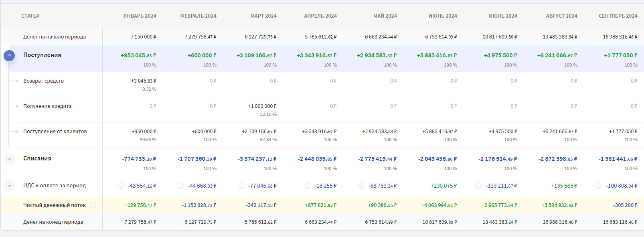Click the Сентябрь 2024 column header
644x237 pixels.
pyautogui.click(x=618, y=16)
